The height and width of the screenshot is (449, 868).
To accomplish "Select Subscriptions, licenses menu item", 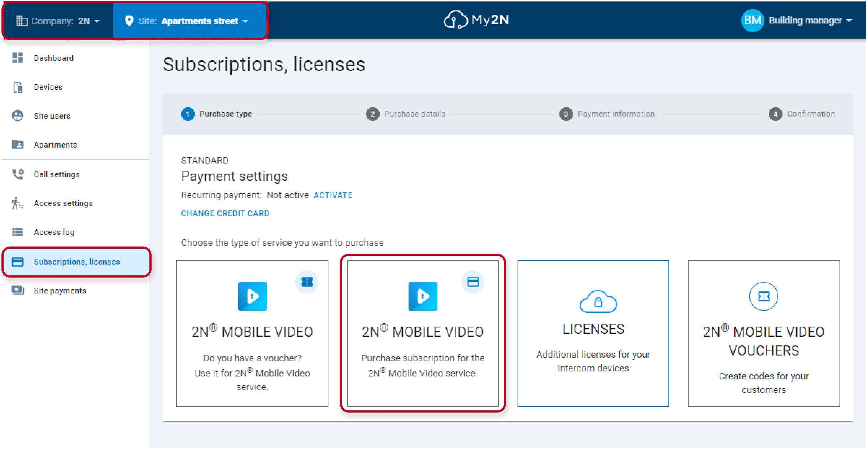I will point(77,262).
